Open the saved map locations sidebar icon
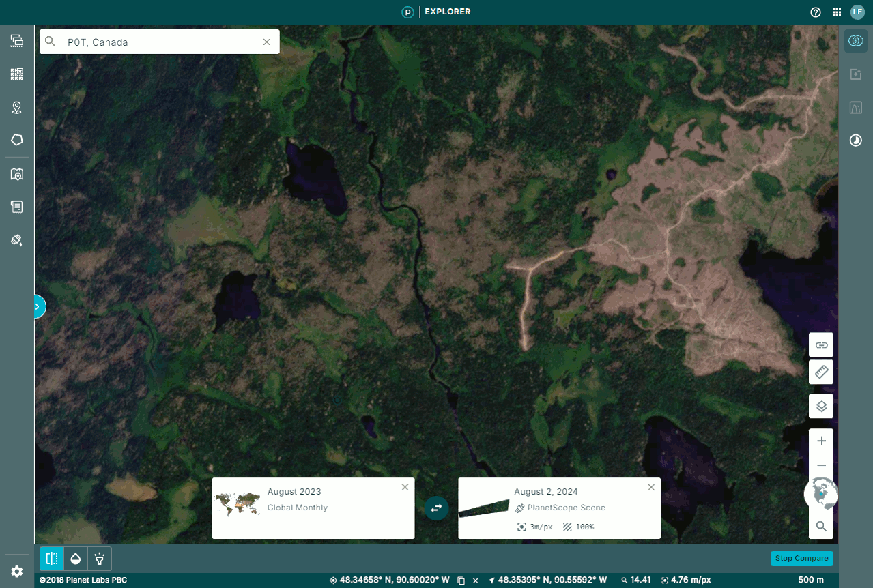 point(17,175)
